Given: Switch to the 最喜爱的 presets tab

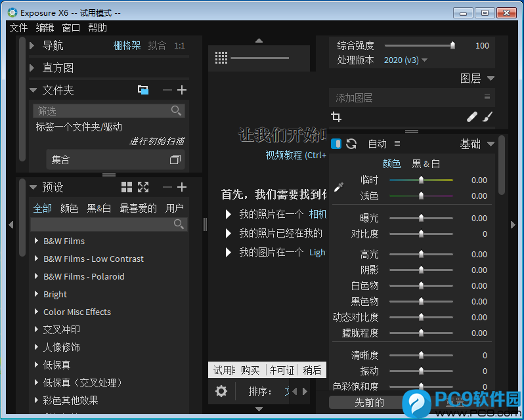Looking at the screenshot, I should 138,208.
